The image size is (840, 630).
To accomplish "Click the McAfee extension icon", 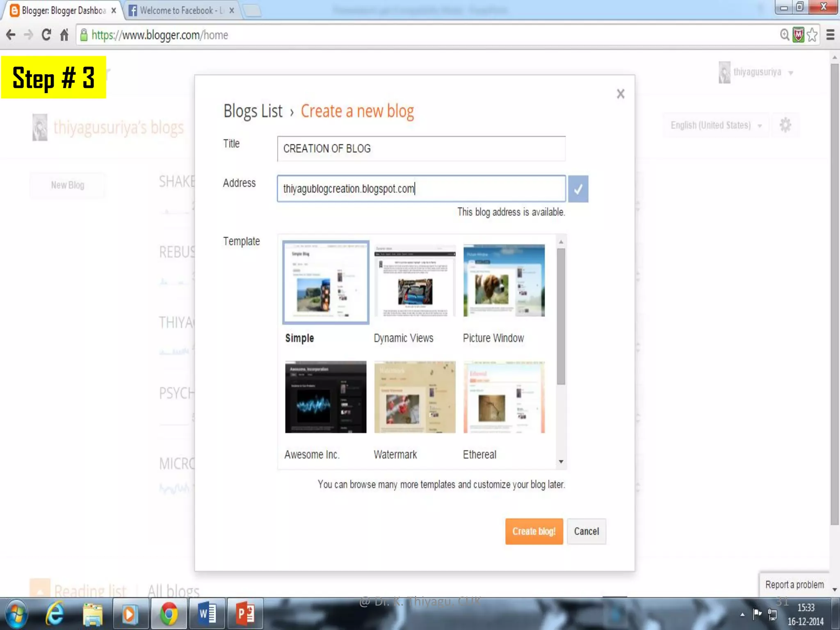I will click(798, 35).
